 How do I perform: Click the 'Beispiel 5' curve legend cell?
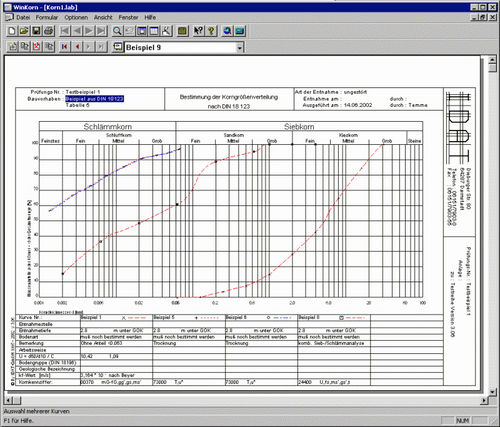[189, 318]
